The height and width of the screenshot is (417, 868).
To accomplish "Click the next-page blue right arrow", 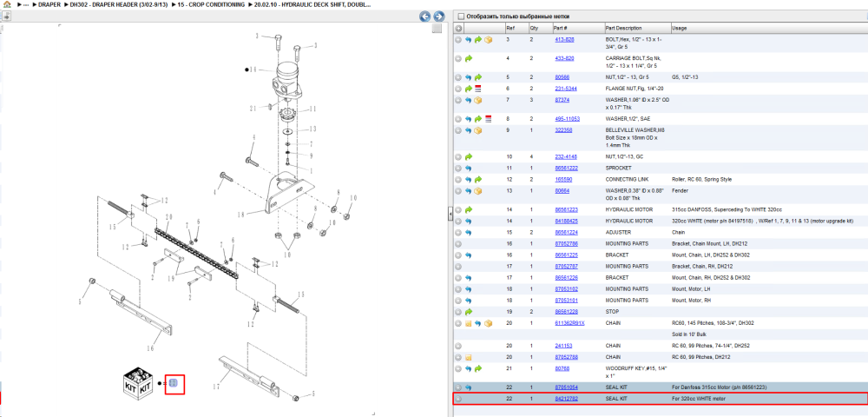I will click(x=438, y=17).
